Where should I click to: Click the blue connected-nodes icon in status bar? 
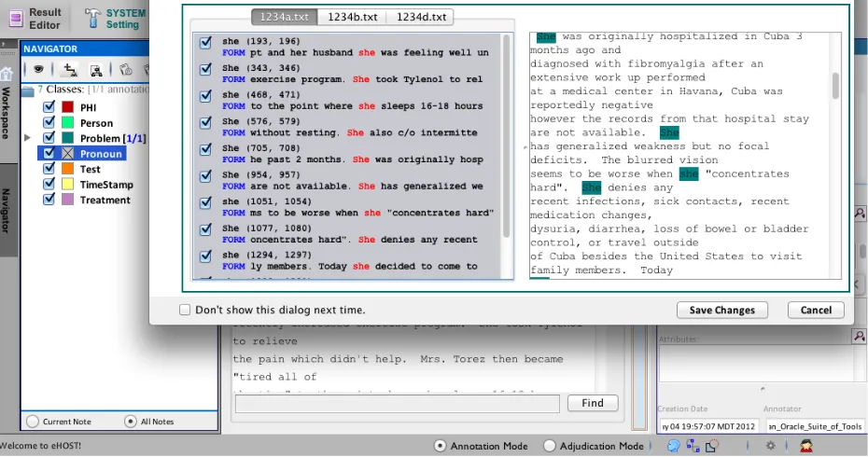(x=693, y=446)
